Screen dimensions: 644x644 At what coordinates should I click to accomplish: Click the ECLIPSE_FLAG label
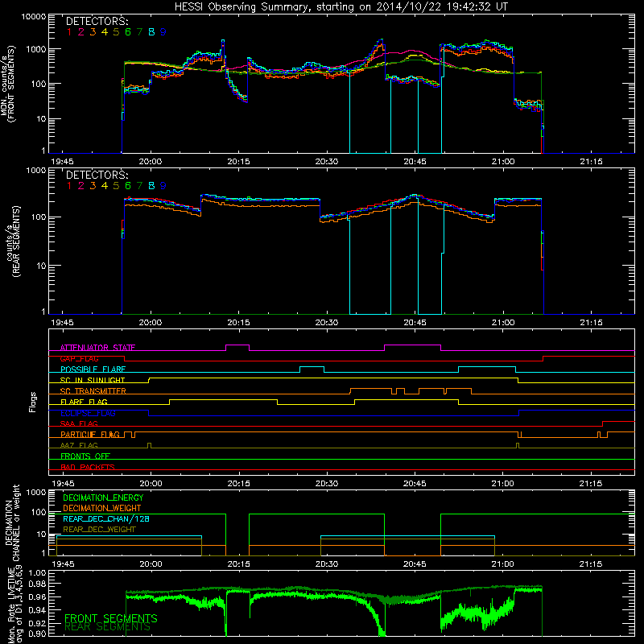89,413
